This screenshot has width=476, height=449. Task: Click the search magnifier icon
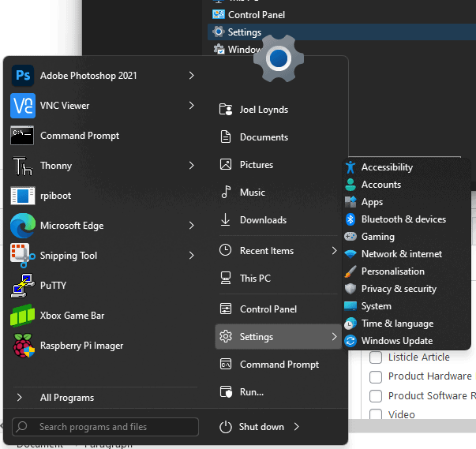(21, 427)
